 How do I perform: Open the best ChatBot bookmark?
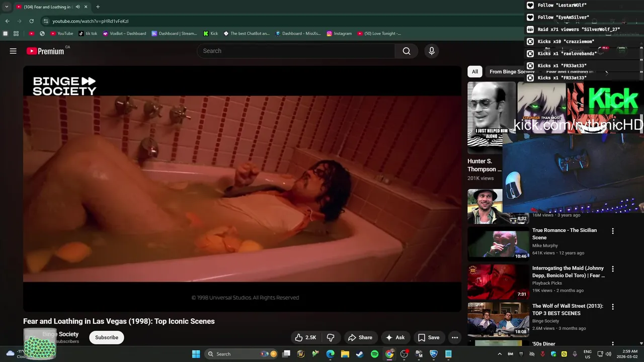pos(247,34)
